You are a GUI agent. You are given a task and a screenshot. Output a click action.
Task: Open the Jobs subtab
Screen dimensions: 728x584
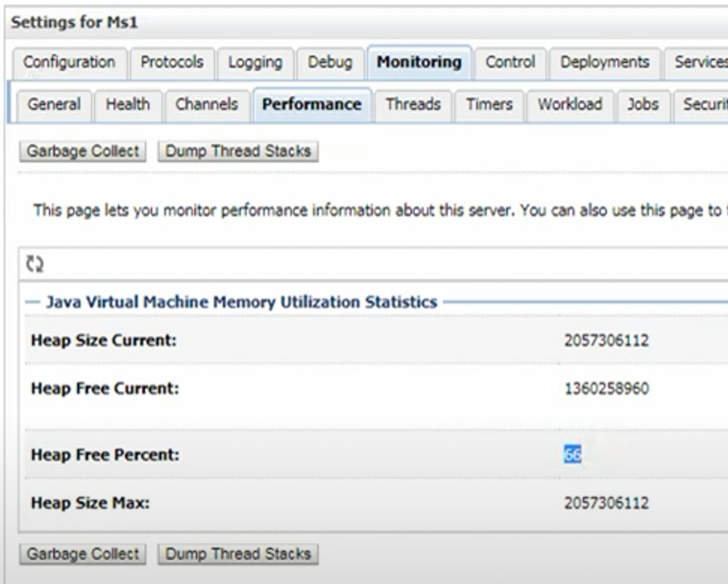coord(642,105)
